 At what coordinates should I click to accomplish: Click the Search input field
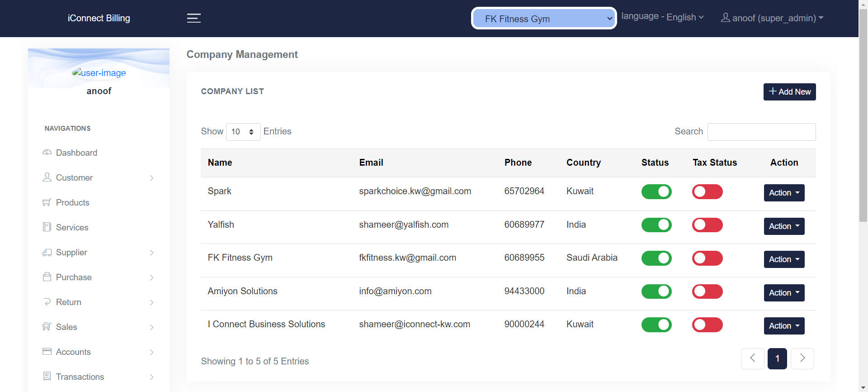coord(761,132)
